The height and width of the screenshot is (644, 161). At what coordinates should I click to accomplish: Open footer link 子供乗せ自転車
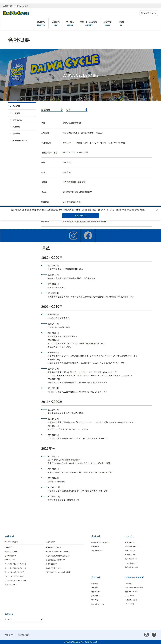[10, 556]
